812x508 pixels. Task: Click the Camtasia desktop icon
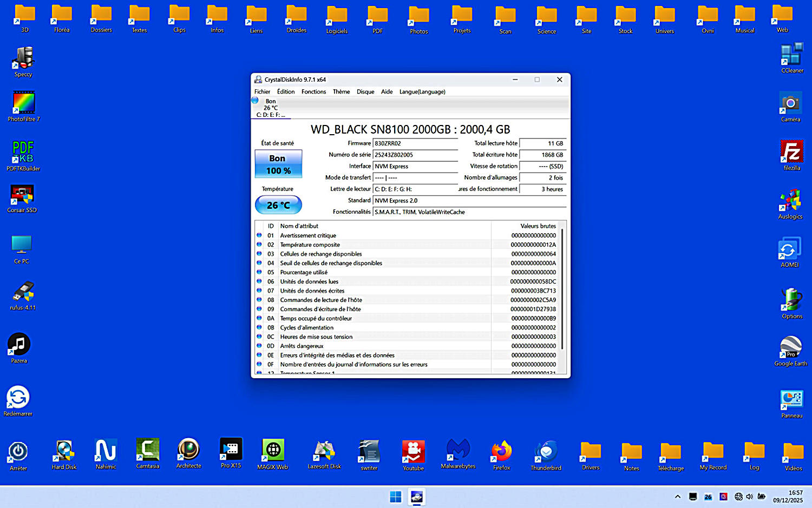click(147, 450)
